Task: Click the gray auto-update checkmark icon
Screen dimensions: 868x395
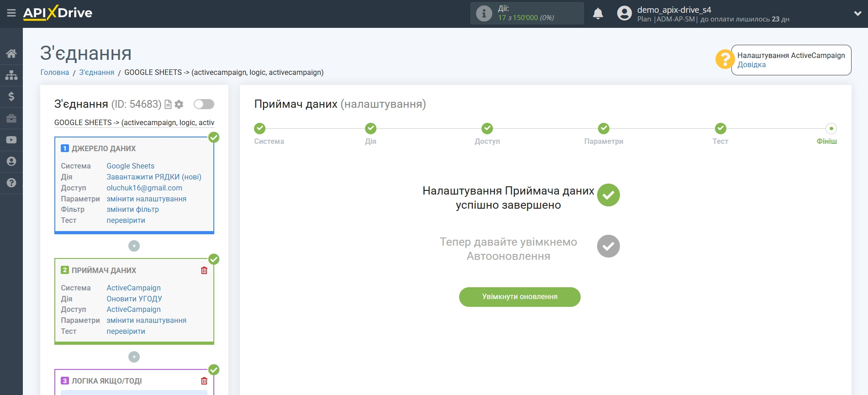Action: point(609,247)
